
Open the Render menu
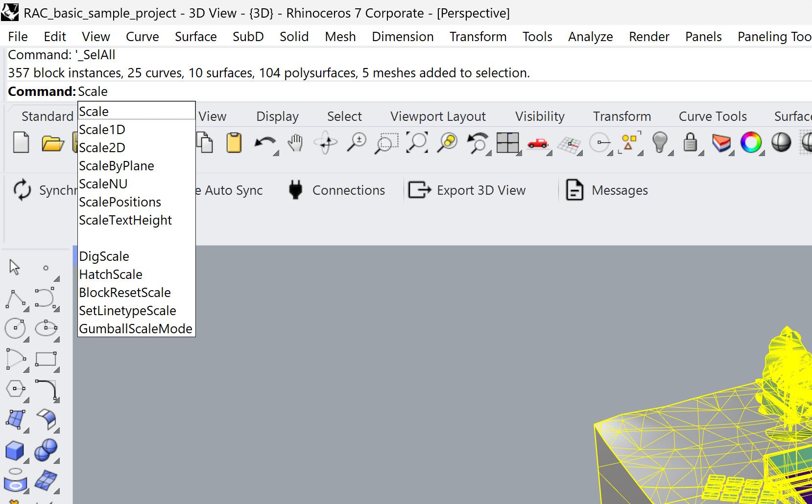(x=649, y=37)
